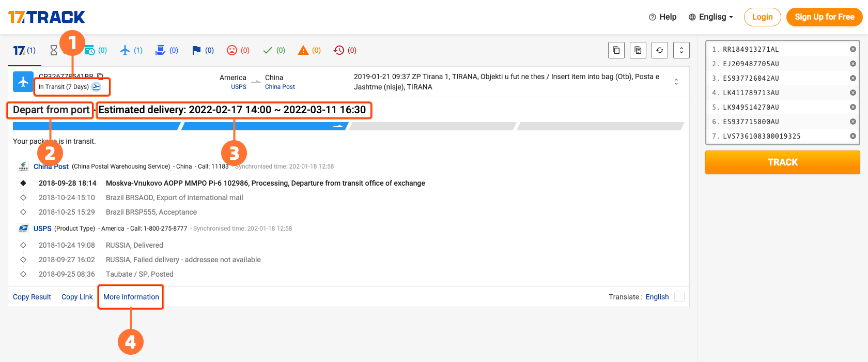Viewport: 868px width, 362px height.
Task: Click the blue delivery progress bar
Action: coord(181,126)
